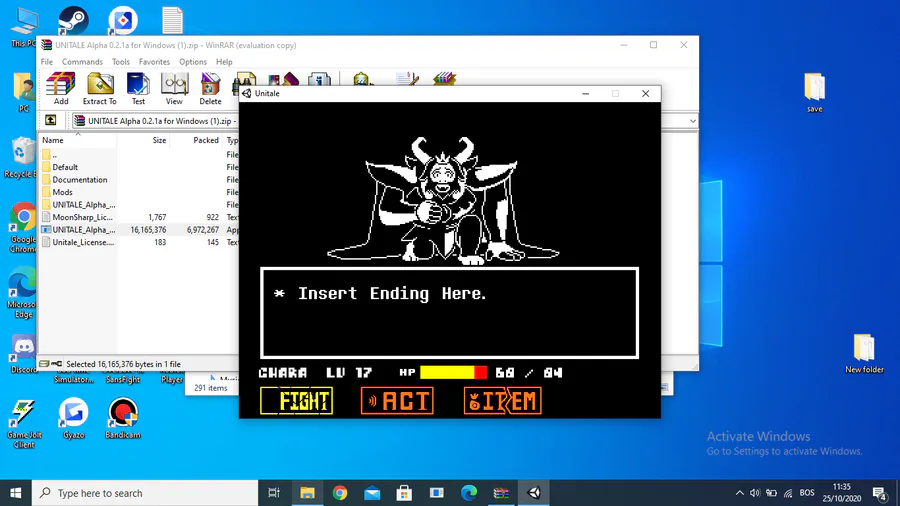Open the Help menu in WinRAR
The image size is (900, 506).
[x=224, y=62]
